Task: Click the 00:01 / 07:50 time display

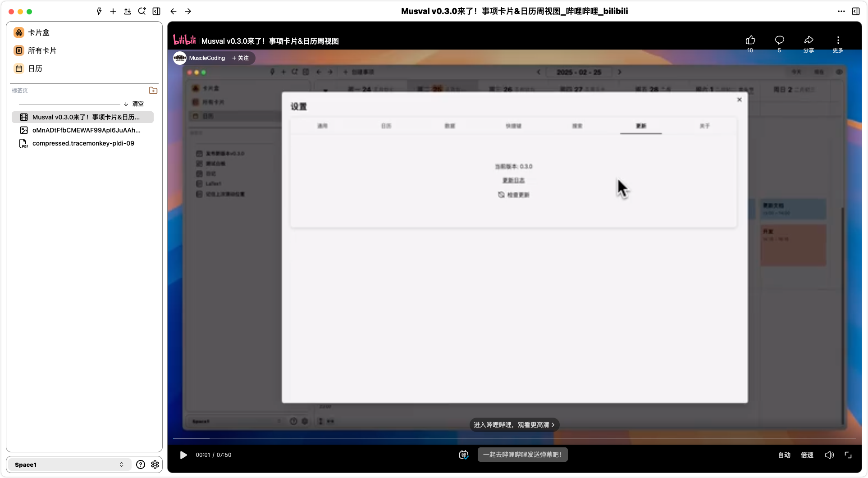Action: click(214, 455)
